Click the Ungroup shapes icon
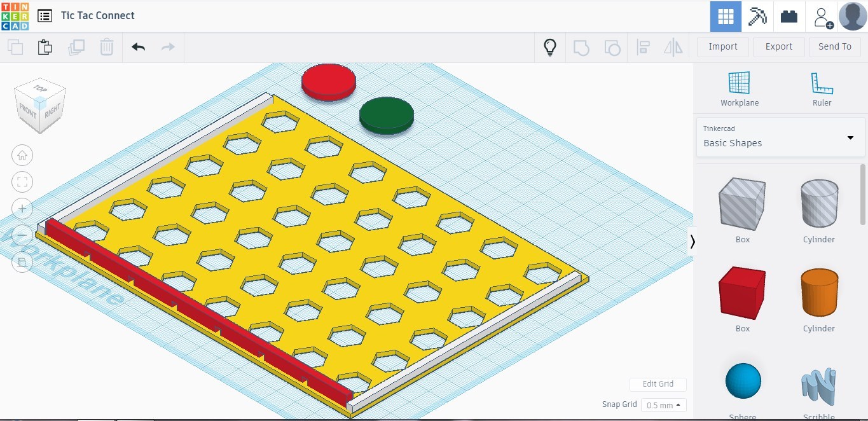 tap(612, 47)
